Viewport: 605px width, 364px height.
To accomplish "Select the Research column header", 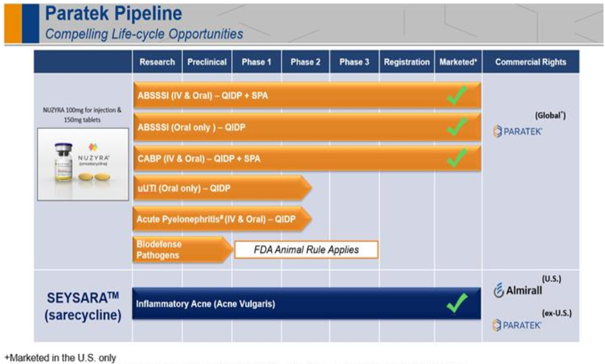I will (x=157, y=62).
